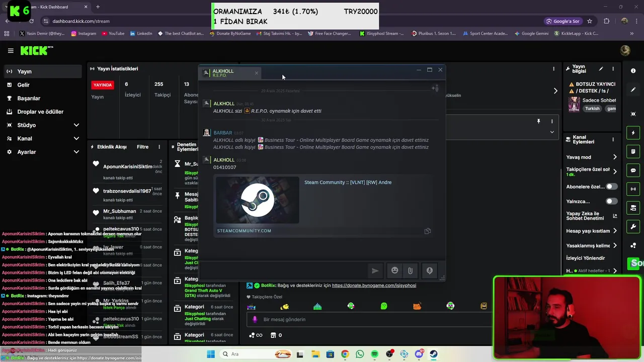
Task: Click the next arrow in stream stats
Action: point(555,91)
